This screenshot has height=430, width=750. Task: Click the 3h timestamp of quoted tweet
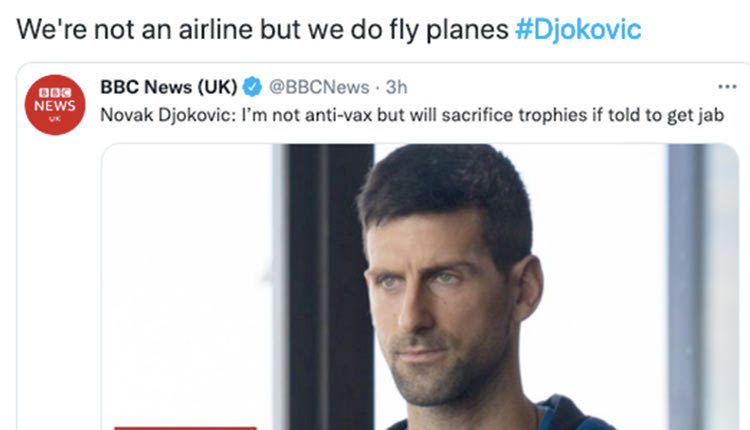pyautogui.click(x=397, y=87)
